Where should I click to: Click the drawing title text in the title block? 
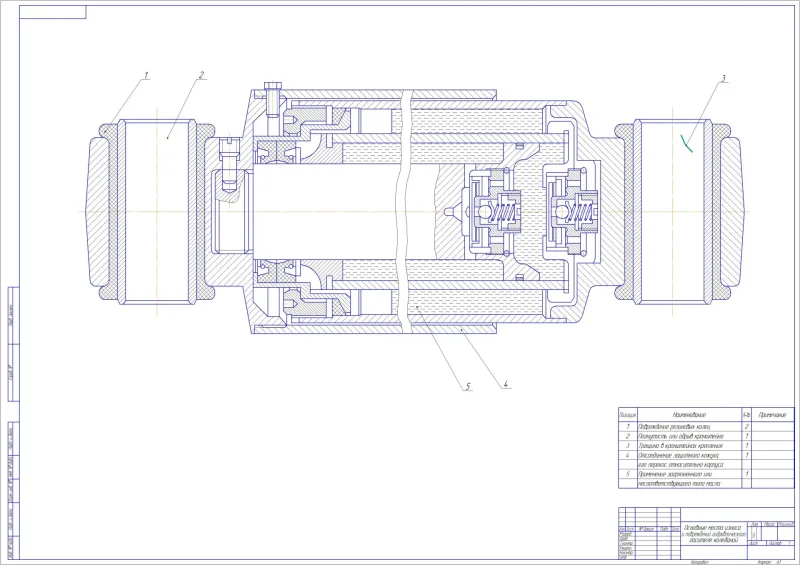714,533
